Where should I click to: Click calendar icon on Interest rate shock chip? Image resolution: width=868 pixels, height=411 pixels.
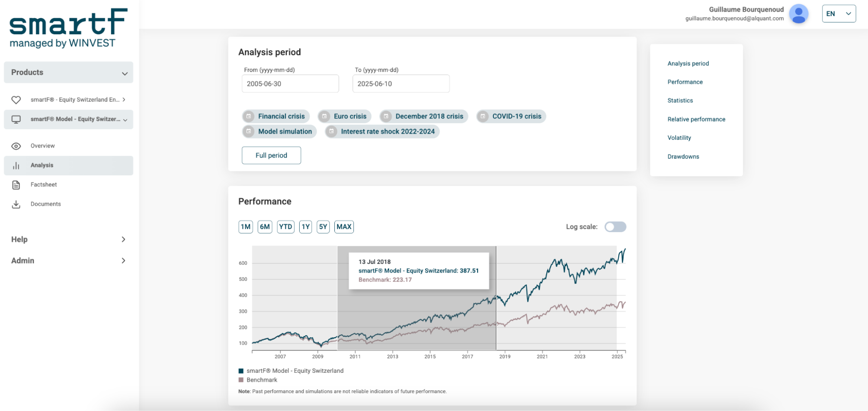click(x=331, y=132)
